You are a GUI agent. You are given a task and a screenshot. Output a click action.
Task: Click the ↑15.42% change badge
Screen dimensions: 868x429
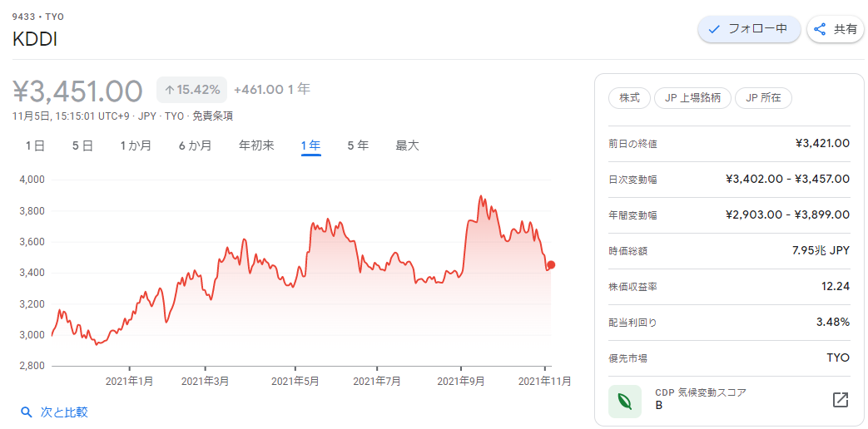pos(192,90)
